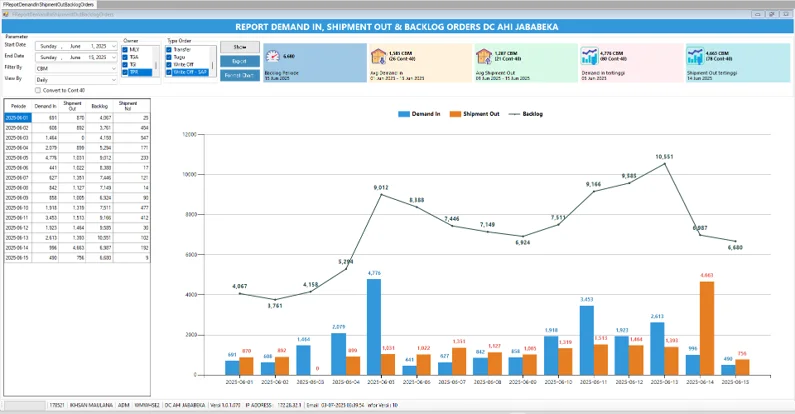795x414 pixels.
Task: Select the 2025-06-05 row in the table
Action: [17, 157]
